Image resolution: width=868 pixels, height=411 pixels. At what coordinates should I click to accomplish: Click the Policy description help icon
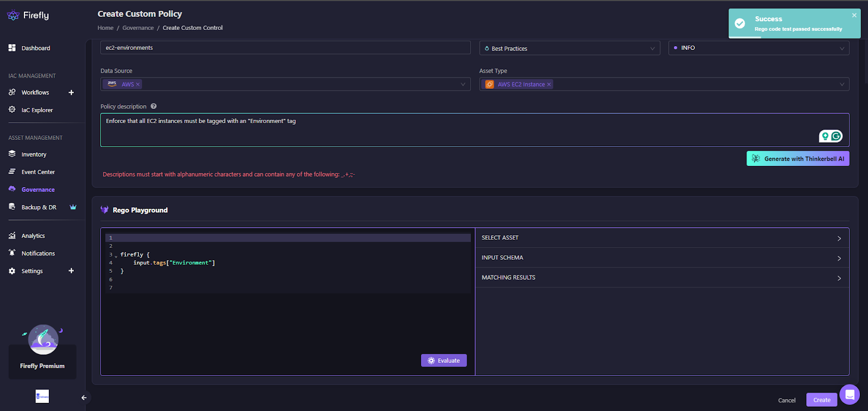tap(154, 106)
